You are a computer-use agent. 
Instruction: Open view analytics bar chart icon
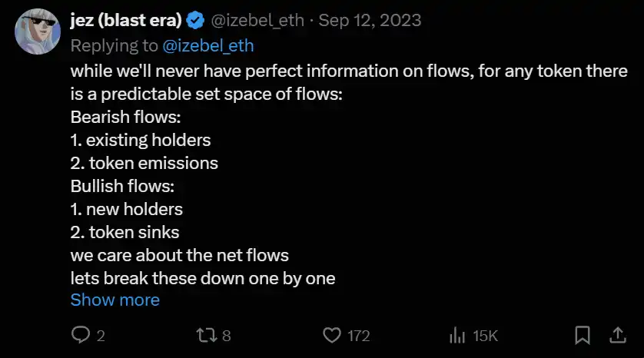tap(457, 335)
